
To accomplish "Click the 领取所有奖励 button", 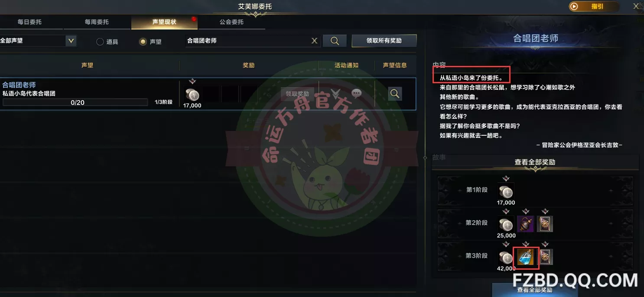I will point(384,41).
